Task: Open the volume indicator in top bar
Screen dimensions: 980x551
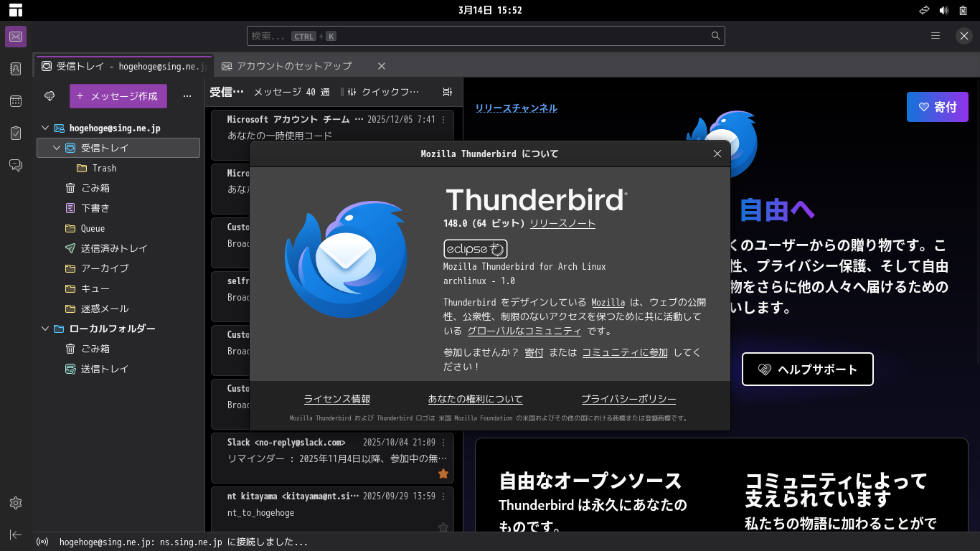Action: point(943,10)
